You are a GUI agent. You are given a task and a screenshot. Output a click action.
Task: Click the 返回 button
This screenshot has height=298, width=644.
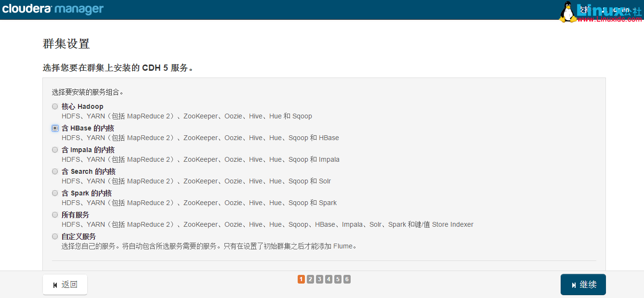point(65,285)
